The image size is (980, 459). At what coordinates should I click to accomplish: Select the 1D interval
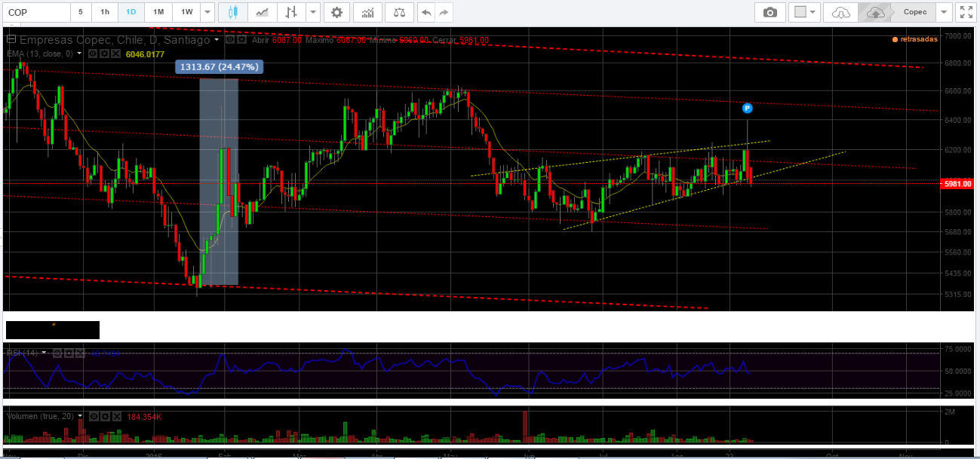coord(131,12)
